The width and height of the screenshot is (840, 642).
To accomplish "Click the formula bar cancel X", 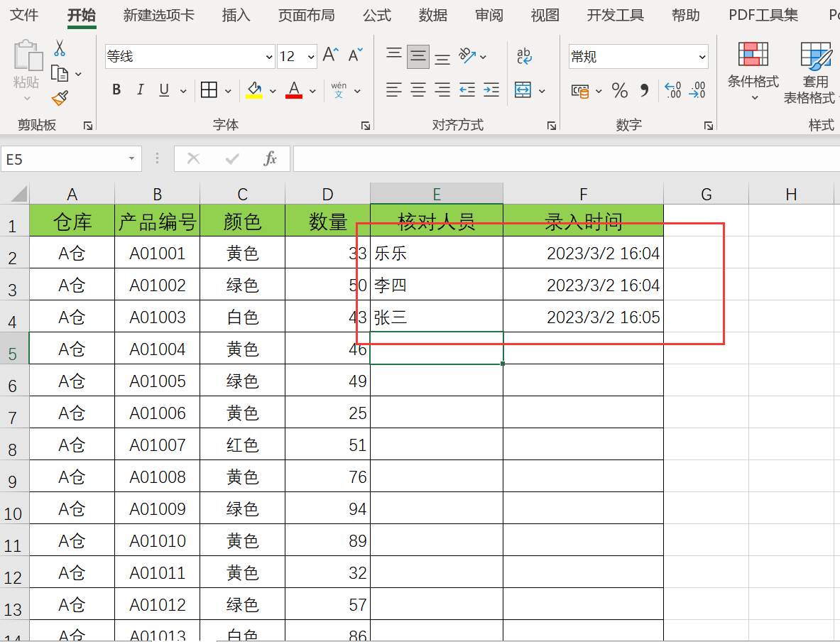I will point(193,158).
